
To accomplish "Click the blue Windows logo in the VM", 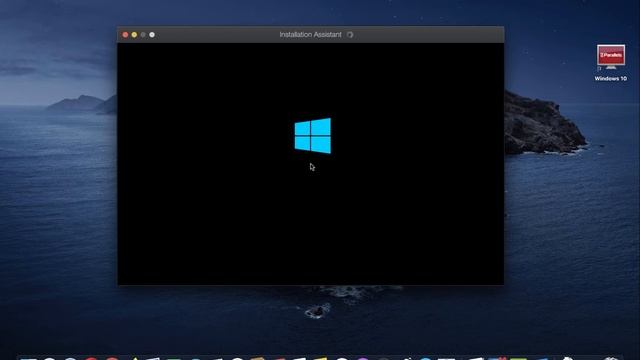I will (x=313, y=136).
